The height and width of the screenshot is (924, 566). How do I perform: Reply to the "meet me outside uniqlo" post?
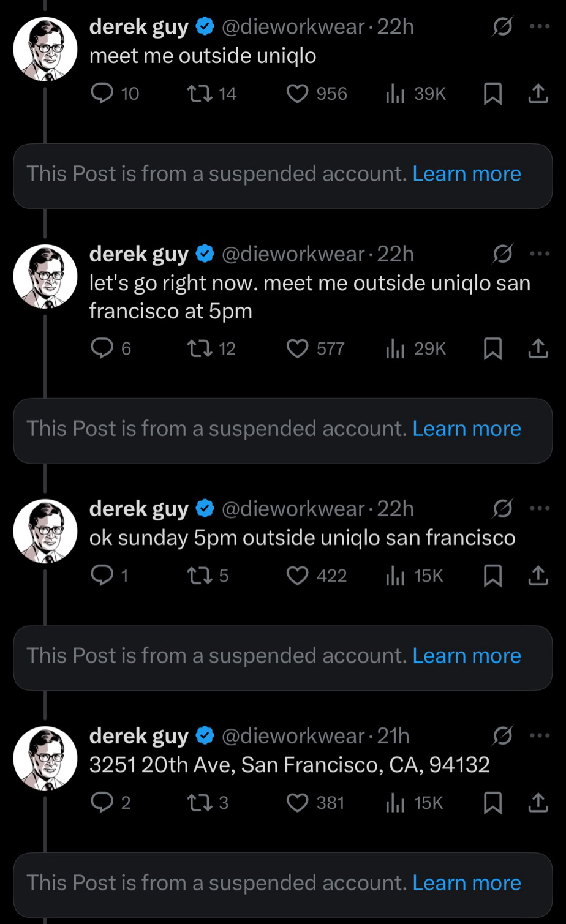(x=100, y=94)
